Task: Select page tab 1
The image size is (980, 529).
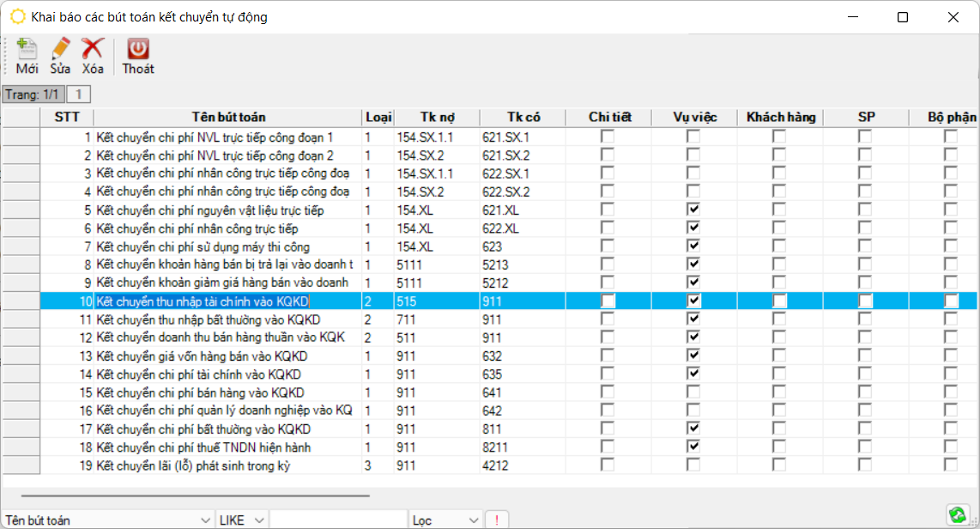Action: point(78,94)
